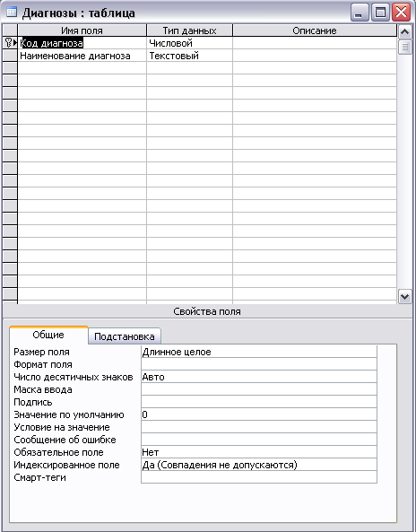Click Индексированное поле value Да (Совпадения не допускаются)

tap(259, 465)
